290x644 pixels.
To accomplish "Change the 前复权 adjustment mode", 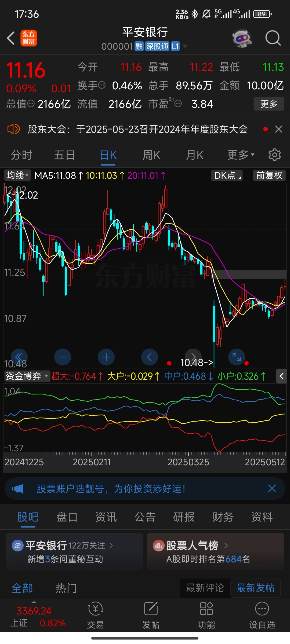I will click(x=269, y=175).
